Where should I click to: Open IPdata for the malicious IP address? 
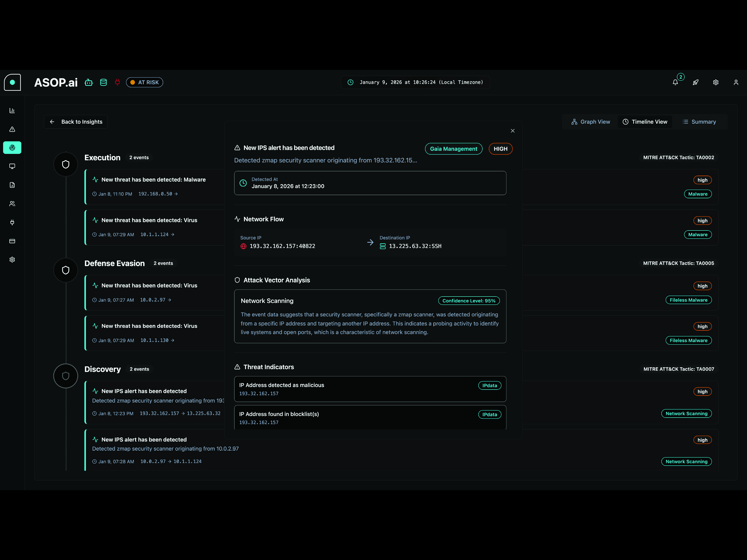tap(490, 385)
